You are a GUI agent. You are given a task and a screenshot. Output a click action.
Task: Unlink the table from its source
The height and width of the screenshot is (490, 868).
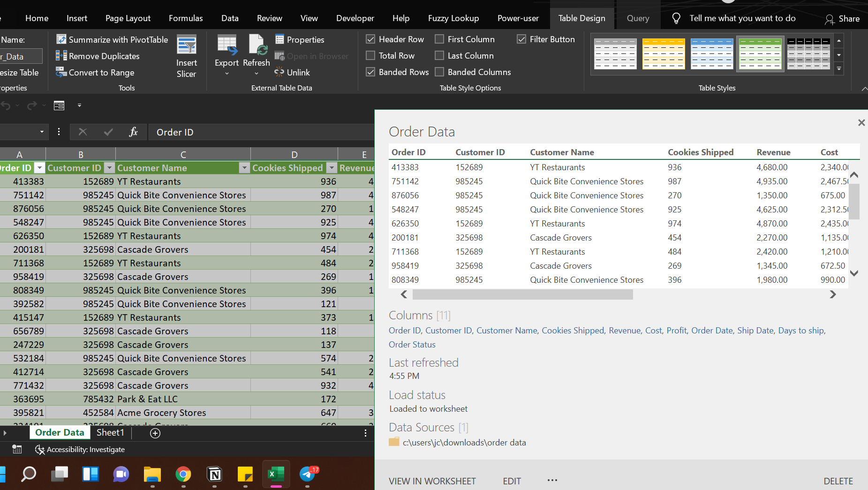(x=292, y=72)
